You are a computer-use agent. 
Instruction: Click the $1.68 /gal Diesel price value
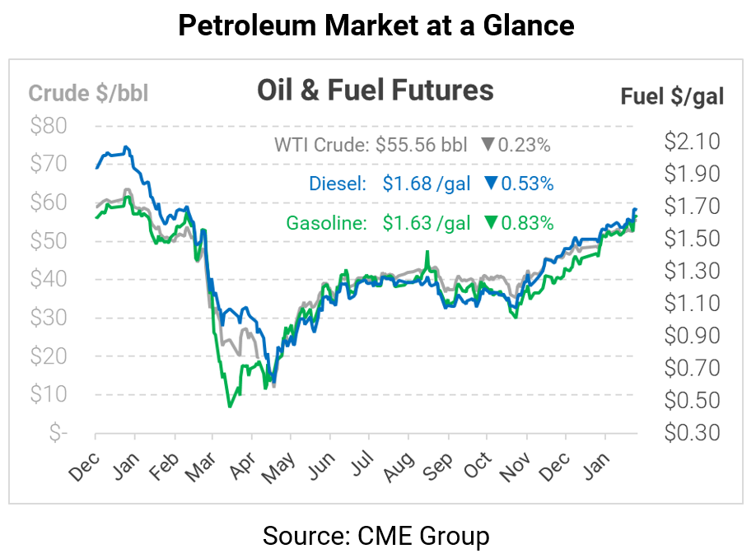point(427,184)
